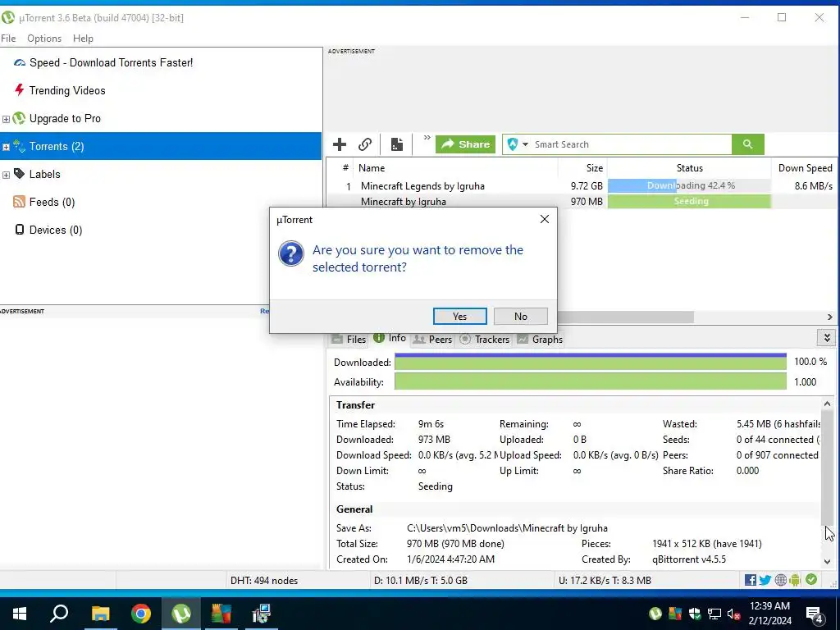
Task: Collapse the detail pane with double-chevron button
Action: (827, 338)
